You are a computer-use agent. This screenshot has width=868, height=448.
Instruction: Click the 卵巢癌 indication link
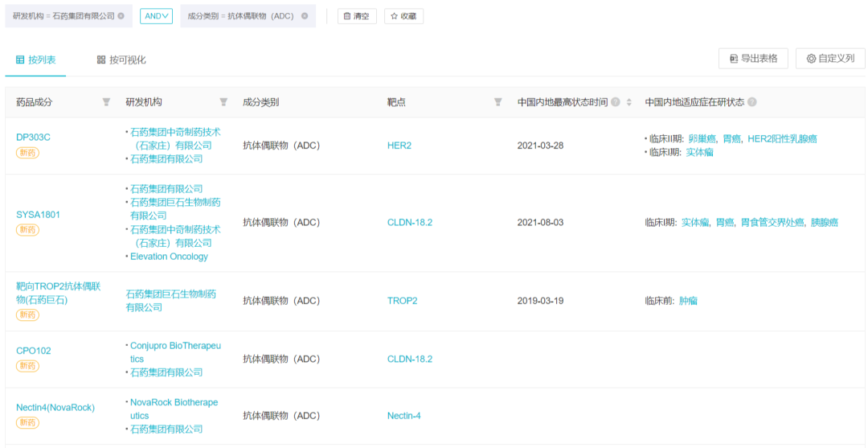tap(702, 139)
